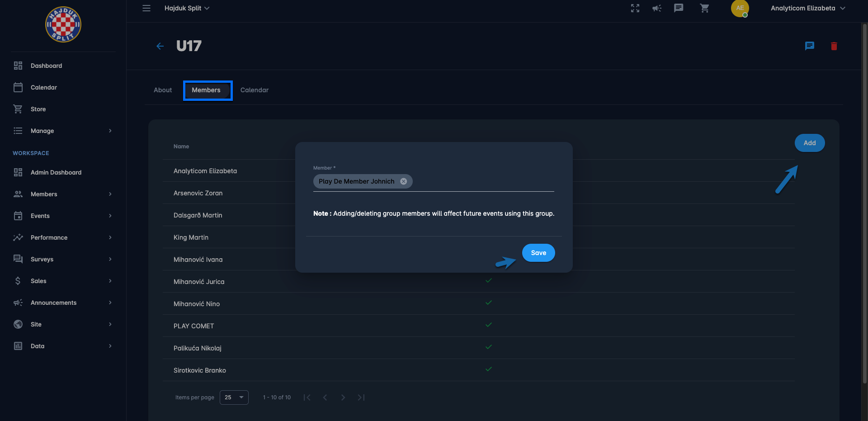This screenshot has width=868, height=421.
Task: Remove Play De Member Johnich chip
Action: 404,181
